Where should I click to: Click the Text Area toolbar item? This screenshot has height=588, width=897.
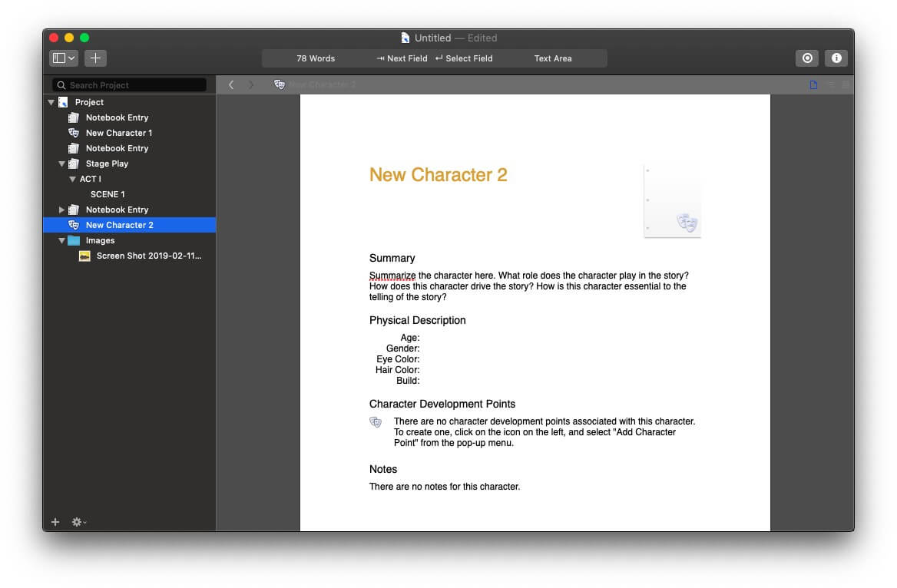click(x=553, y=58)
